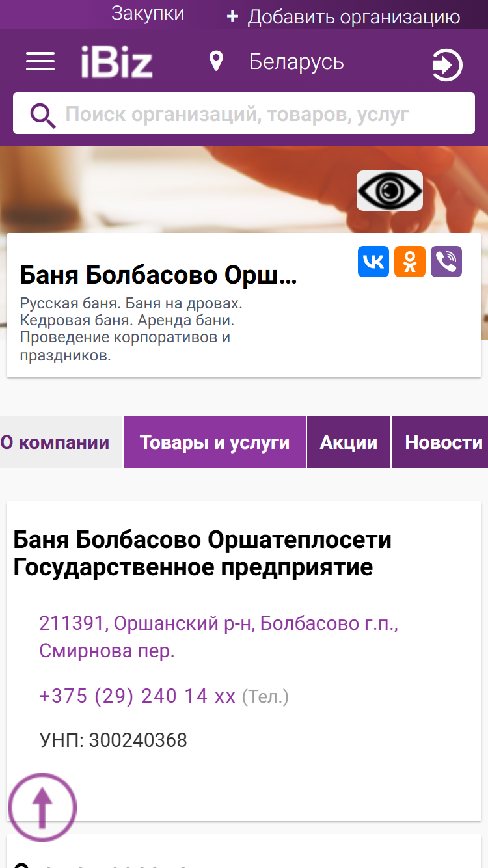488x868 pixels.
Task: Reveal the phone number +375 (29) 240 14 xx
Action: pyautogui.click(x=137, y=696)
